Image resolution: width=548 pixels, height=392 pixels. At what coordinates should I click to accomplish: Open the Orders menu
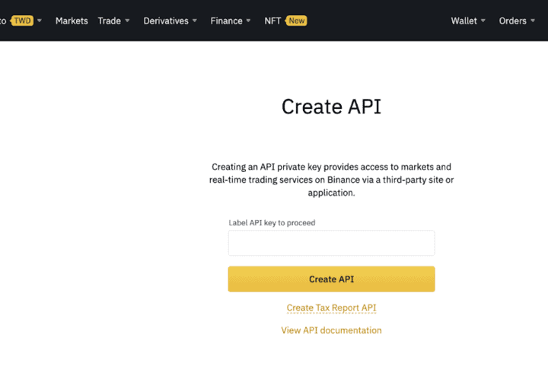512,21
